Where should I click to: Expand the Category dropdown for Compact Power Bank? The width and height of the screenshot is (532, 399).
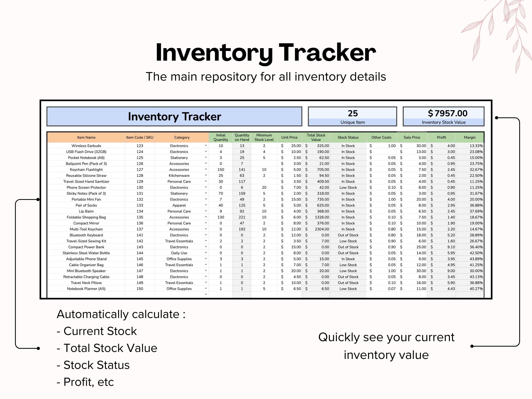click(x=206, y=247)
